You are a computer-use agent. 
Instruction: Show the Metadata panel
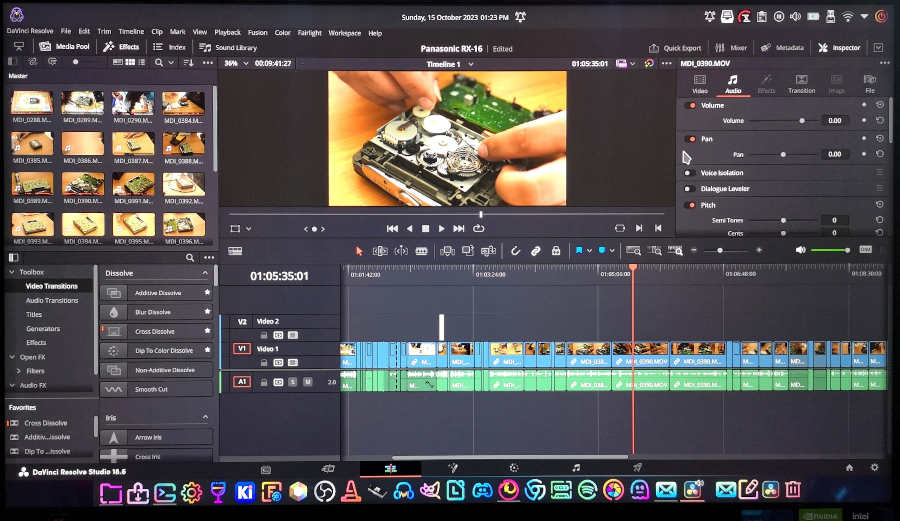[x=782, y=48]
